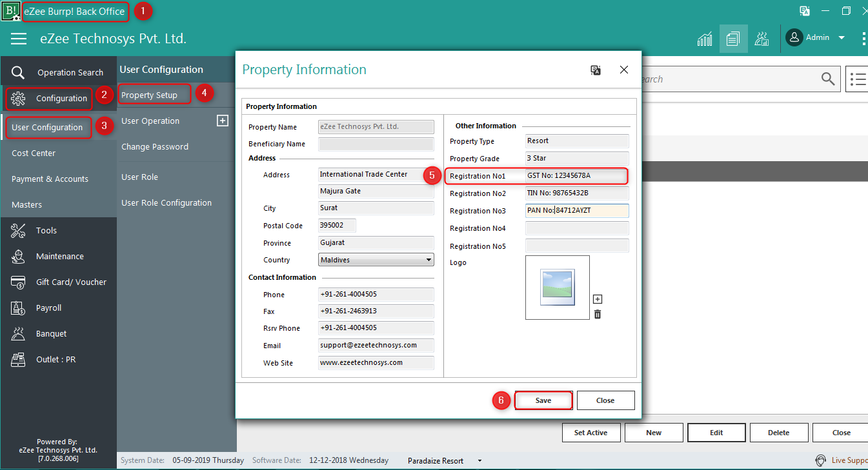Click the Set Active button

point(591,433)
